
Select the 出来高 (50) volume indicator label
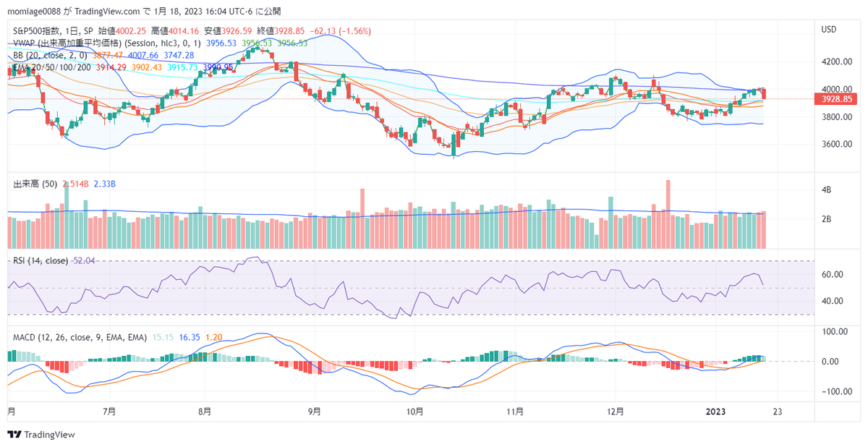click(36, 184)
